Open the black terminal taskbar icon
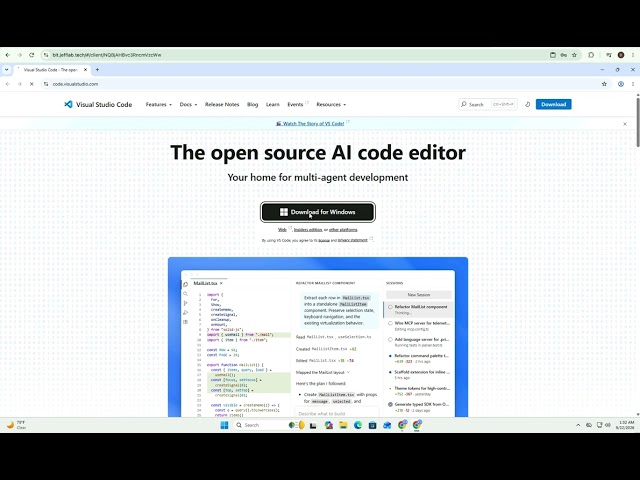 [313, 425]
